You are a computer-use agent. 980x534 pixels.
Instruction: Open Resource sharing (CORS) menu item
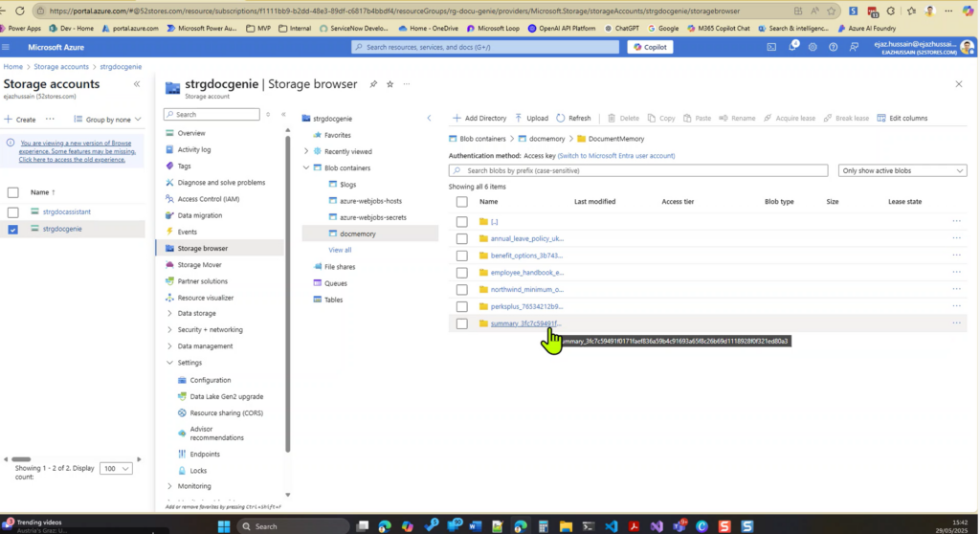pos(226,412)
